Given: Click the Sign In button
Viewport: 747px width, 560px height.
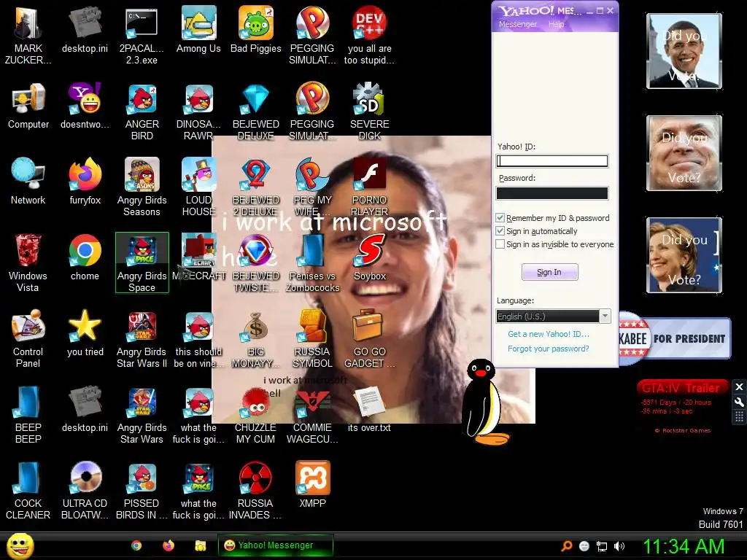Looking at the screenshot, I should [x=550, y=272].
